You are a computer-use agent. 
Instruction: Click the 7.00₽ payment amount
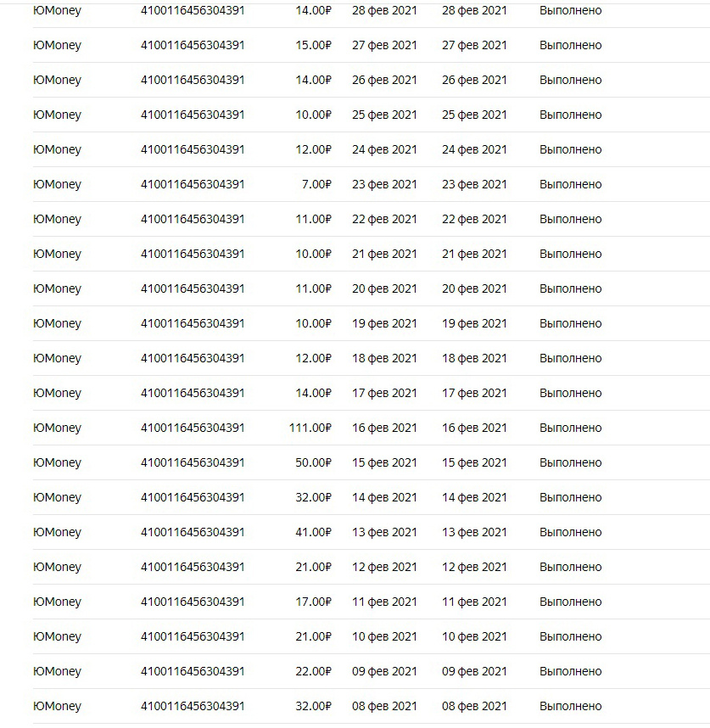click(316, 184)
